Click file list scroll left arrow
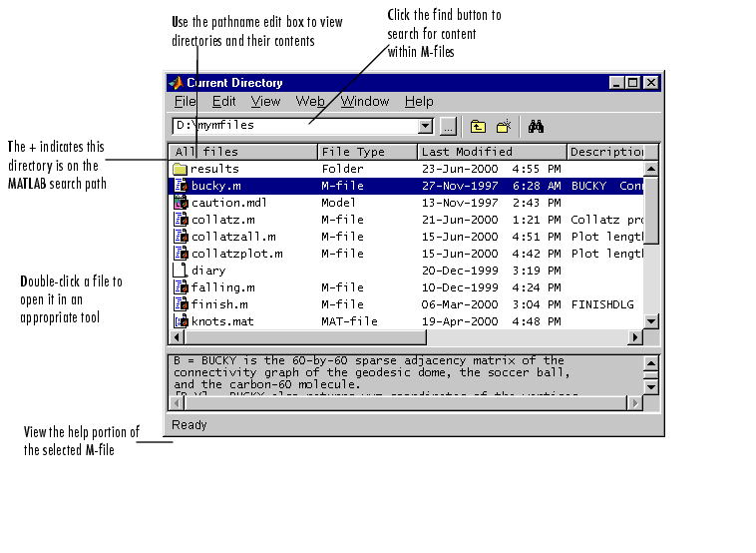756x553 pixels. click(x=177, y=337)
